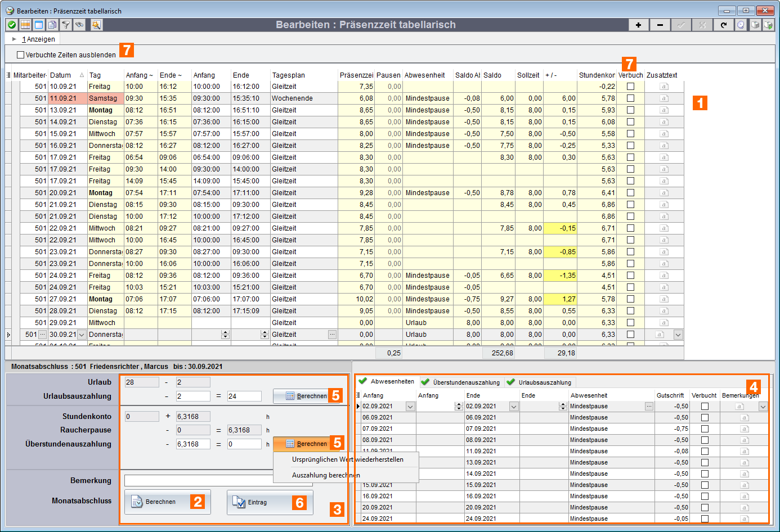The width and height of the screenshot is (780, 532).
Task: Open Zusatztext dropdown in 30.09.21 row
Action: [678, 335]
